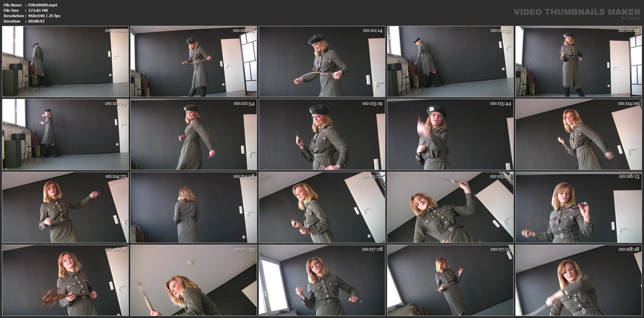
Task: Click the file name FDfot0689.mp4
Action: (43, 5)
